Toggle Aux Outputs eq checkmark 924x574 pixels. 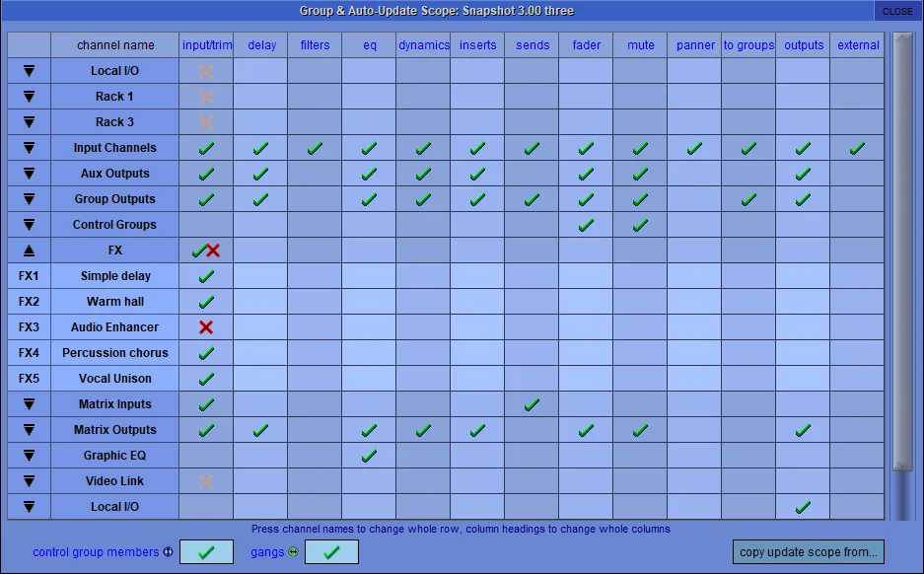click(370, 174)
